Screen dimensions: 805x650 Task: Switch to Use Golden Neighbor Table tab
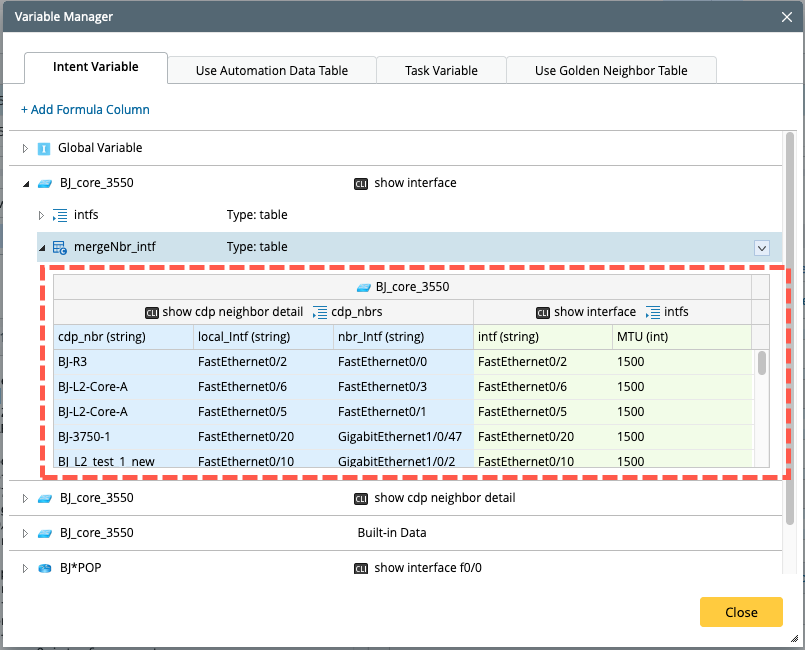click(611, 70)
